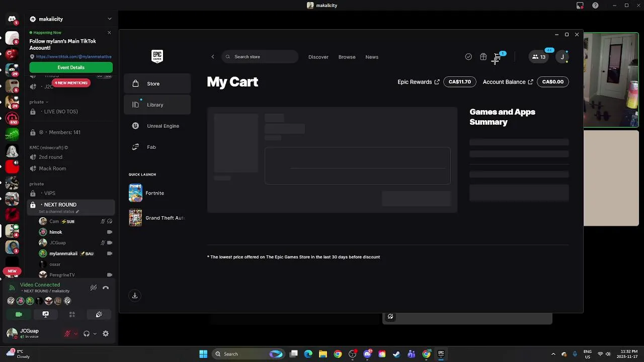
Task: Click the Event Details button
Action: click(x=71, y=67)
